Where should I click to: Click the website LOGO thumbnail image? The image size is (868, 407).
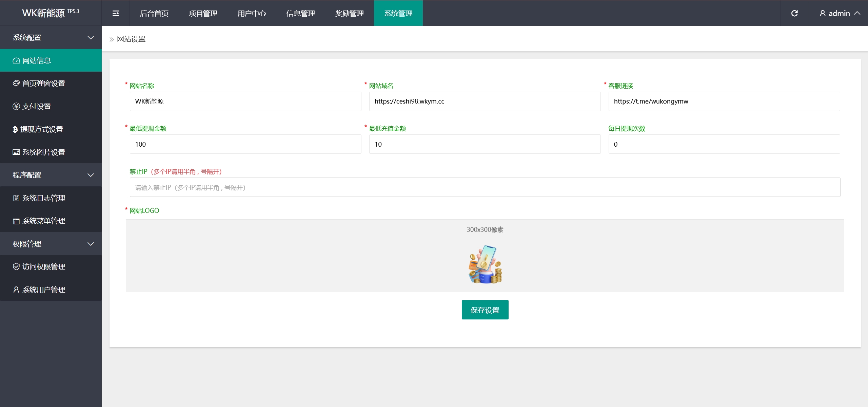(485, 265)
